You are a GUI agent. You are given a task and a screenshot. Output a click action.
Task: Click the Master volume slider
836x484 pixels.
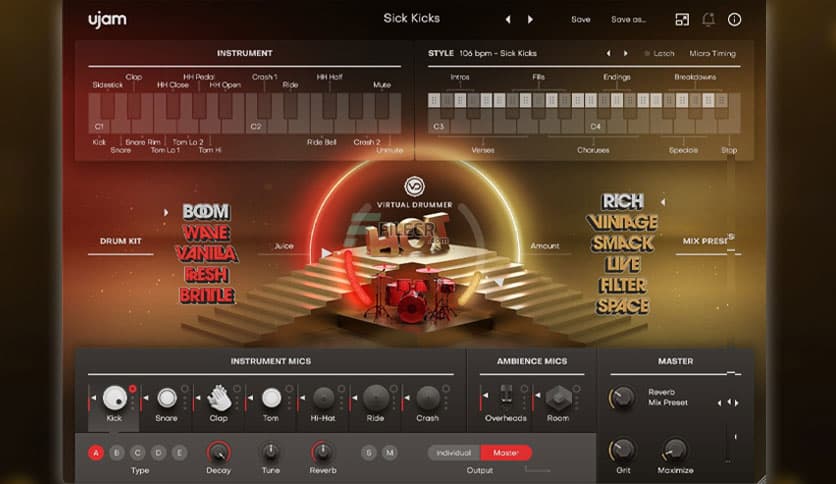click(x=735, y=437)
